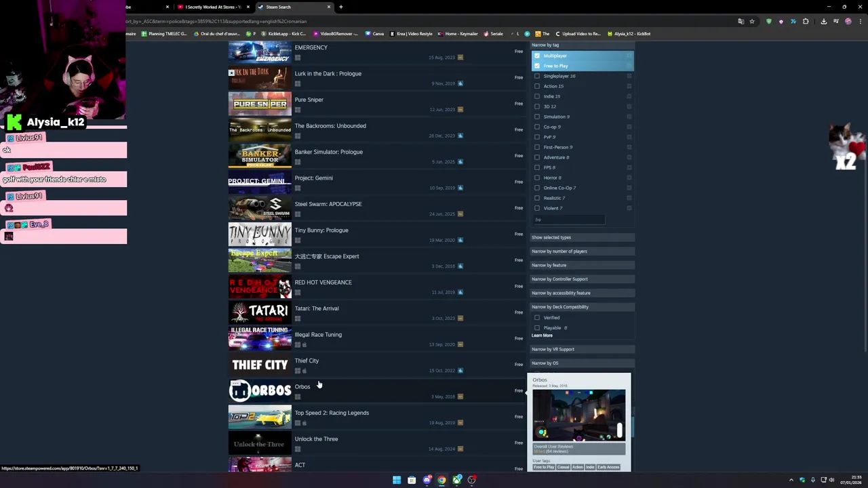
Task: Enable the Verified Deck compatibility checkbox
Action: click(x=537, y=317)
